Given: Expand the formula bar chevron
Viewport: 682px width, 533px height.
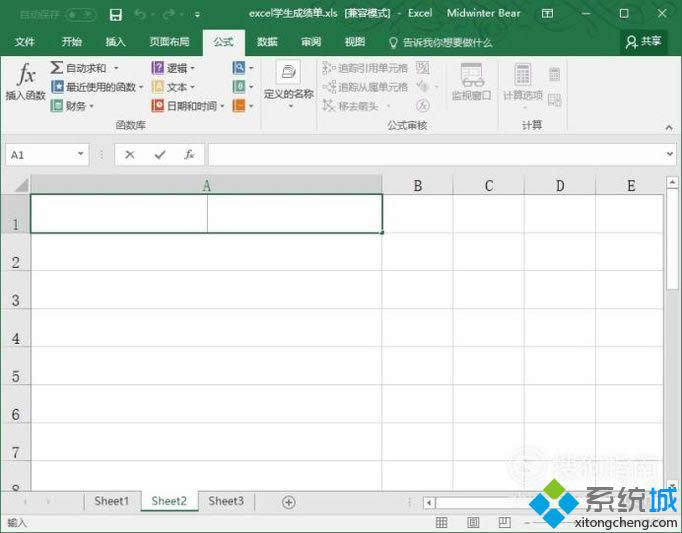Looking at the screenshot, I should click(x=670, y=154).
